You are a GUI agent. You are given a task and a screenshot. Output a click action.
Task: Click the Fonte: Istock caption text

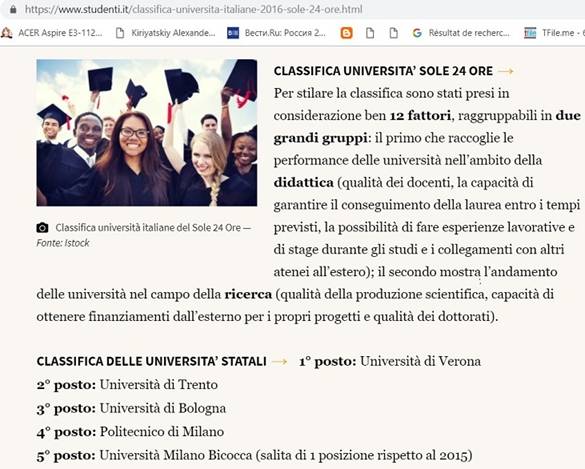click(63, 243)
